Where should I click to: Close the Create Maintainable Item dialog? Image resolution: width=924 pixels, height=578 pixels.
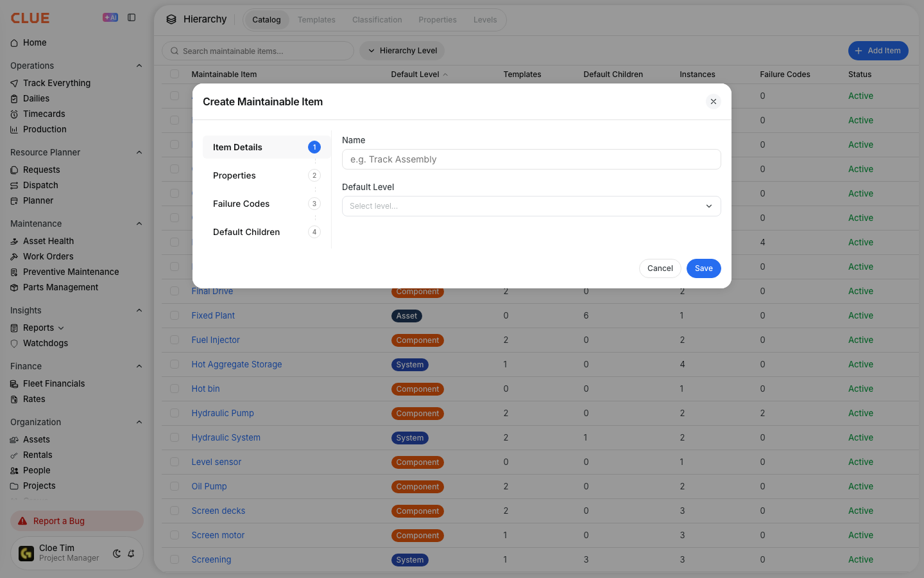click(714, 101)
